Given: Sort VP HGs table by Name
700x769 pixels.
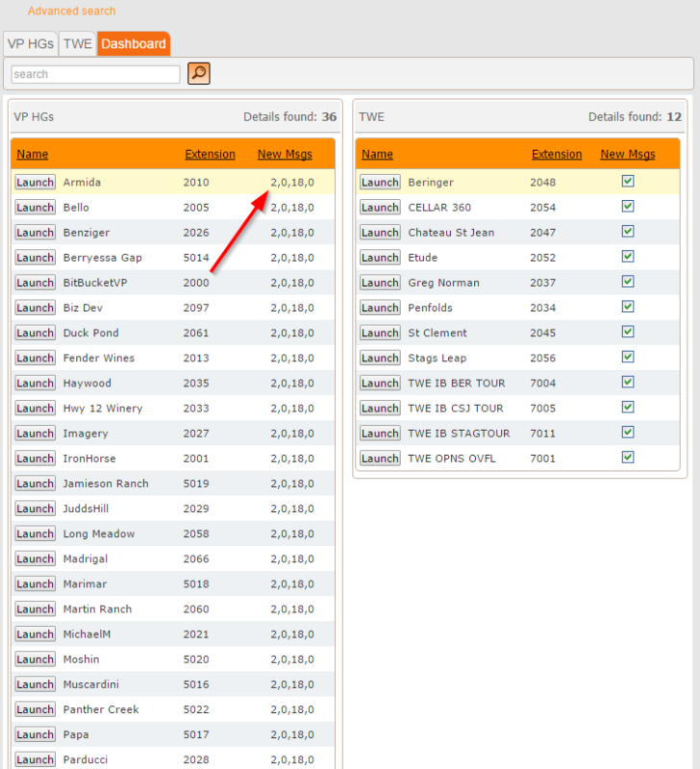Looking at the screenshot, I should coord(33,154).
